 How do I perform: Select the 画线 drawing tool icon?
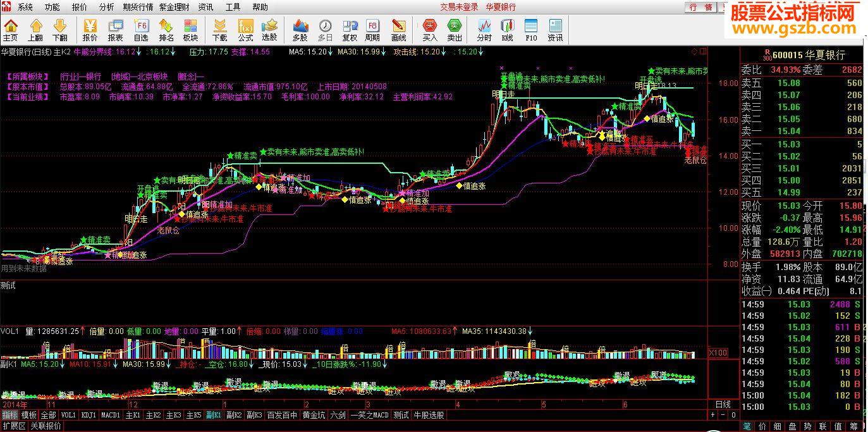tap(399, 30)
